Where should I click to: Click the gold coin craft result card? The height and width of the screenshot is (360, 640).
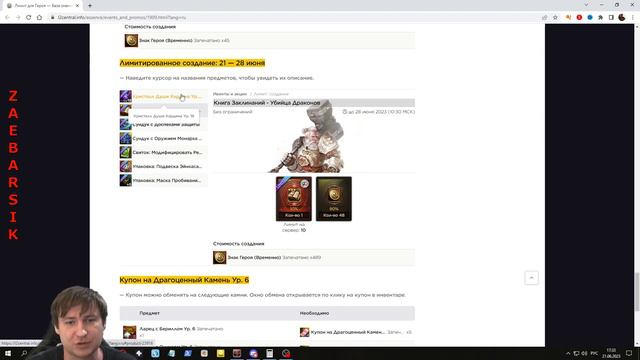(333, 199)
